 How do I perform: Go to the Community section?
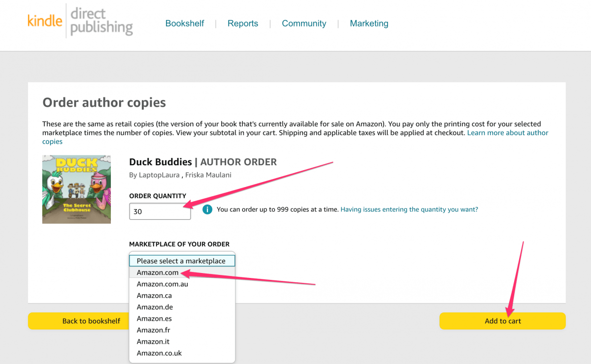tap(304, 24)
